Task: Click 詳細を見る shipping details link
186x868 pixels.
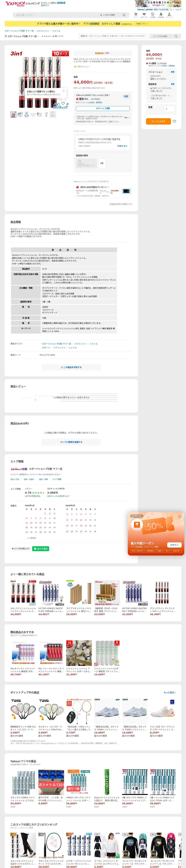Action: (122, 146)
